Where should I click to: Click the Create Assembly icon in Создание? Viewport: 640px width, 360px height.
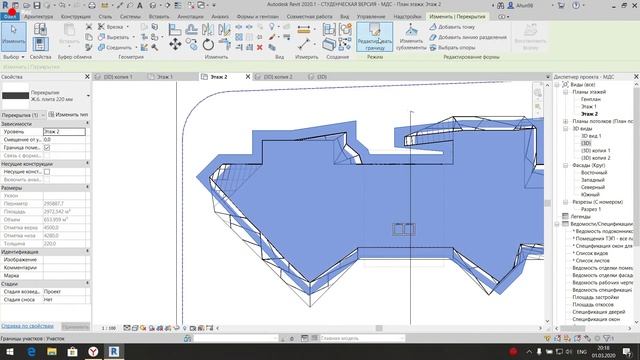(329, 29)
